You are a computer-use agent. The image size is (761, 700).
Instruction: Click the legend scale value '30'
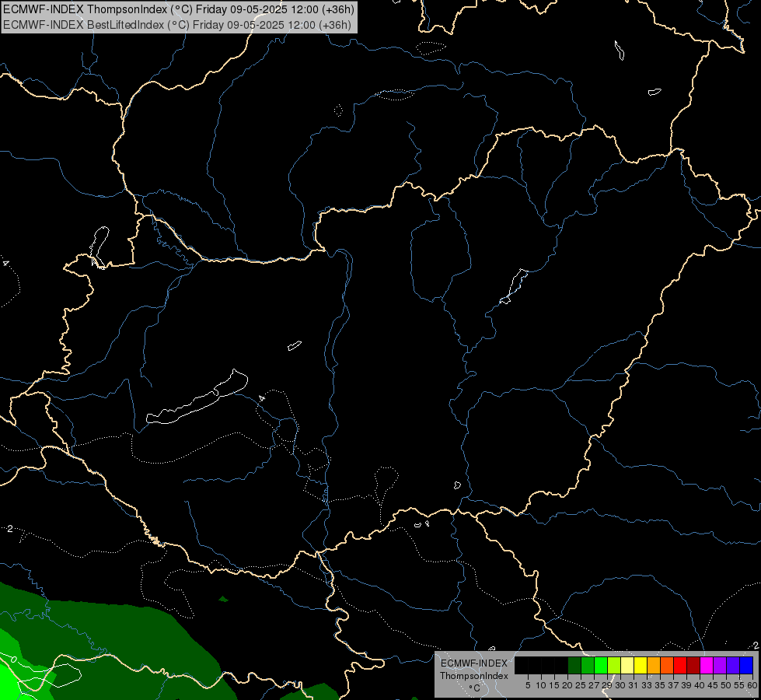tap(621, 685)
